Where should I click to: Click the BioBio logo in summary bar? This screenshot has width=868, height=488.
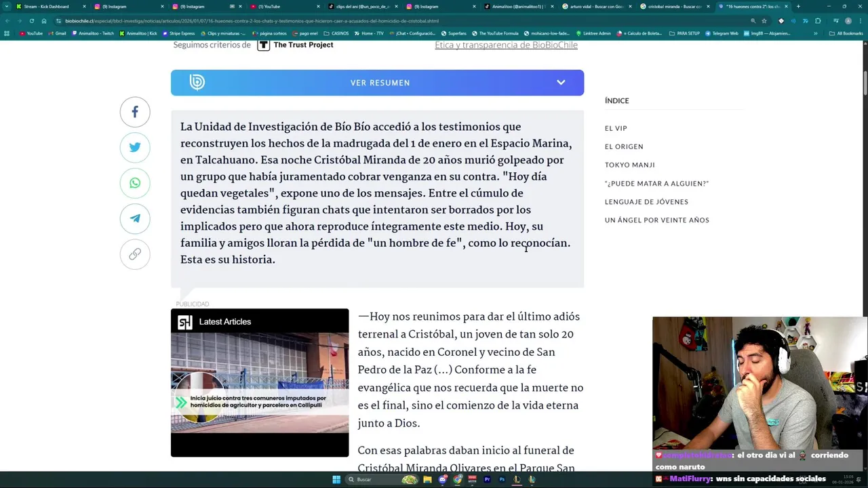point(197,83)
